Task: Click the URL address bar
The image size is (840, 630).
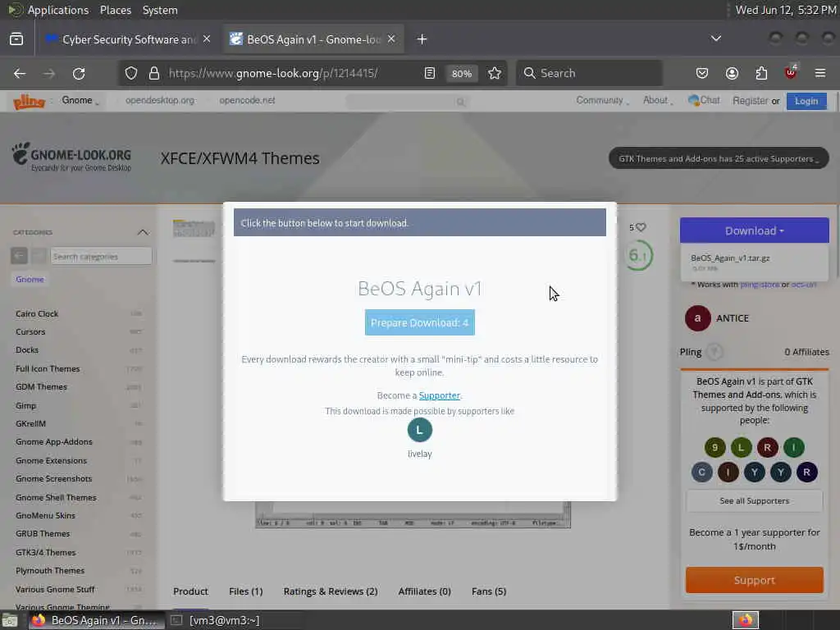Action: [x=273, y=73]
